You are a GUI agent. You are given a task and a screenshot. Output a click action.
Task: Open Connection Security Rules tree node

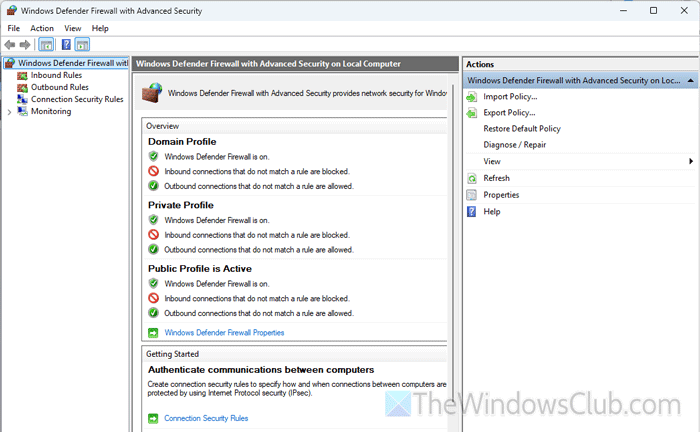tap(76, 99)
